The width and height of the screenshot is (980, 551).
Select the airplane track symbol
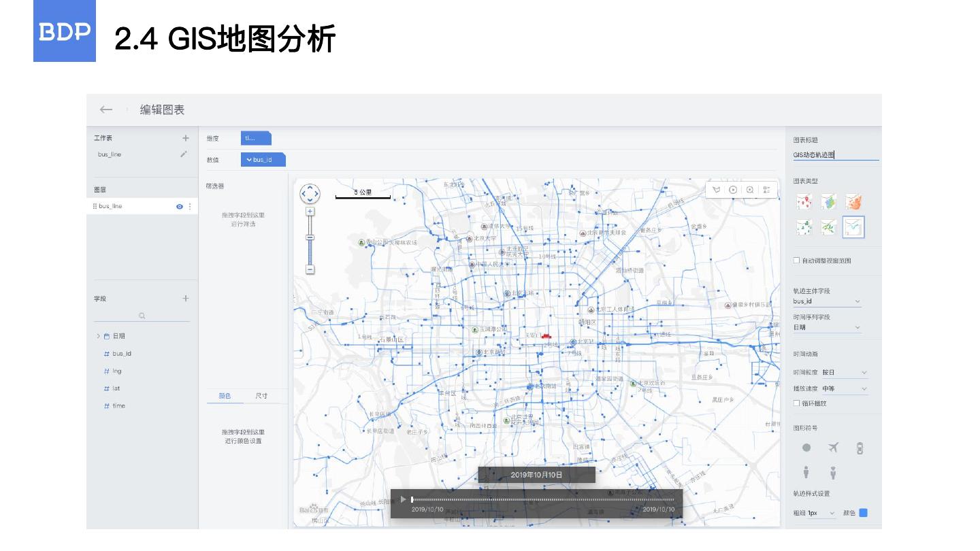click(833, 448)
